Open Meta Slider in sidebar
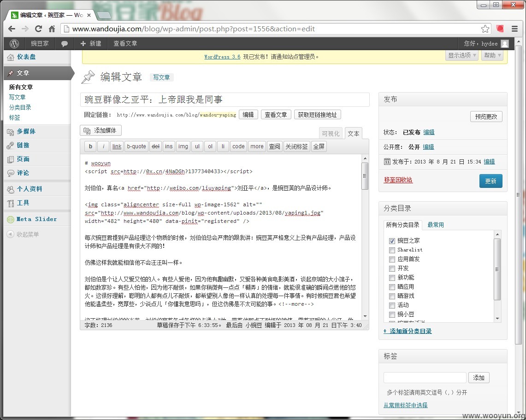Screen dimensions: 526x420 point(37,219)
